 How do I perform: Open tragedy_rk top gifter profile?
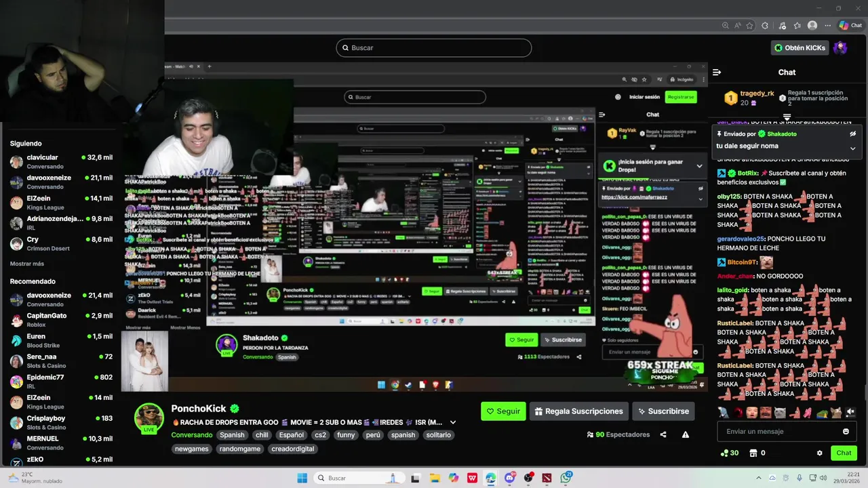point(757,94)
